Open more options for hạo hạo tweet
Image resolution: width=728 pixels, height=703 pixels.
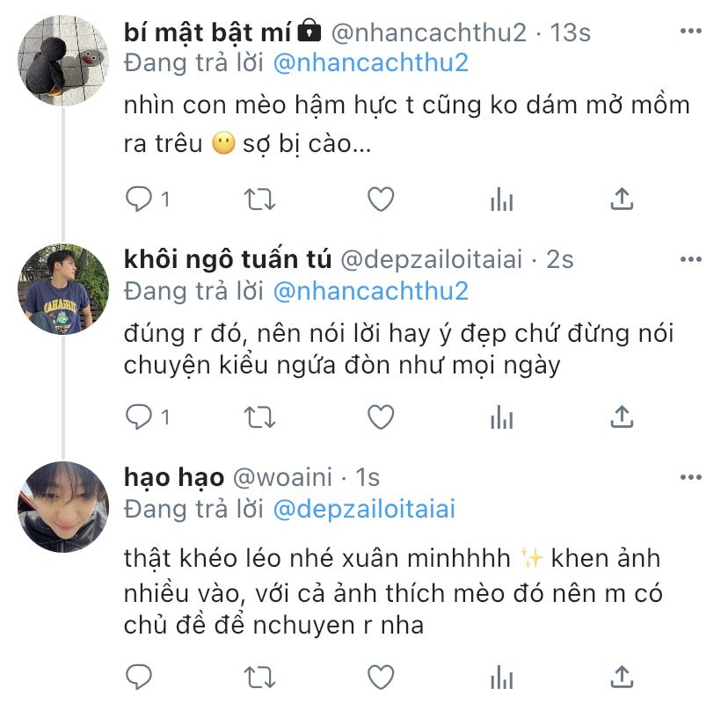pyautogui.click(x=690, y=477)
